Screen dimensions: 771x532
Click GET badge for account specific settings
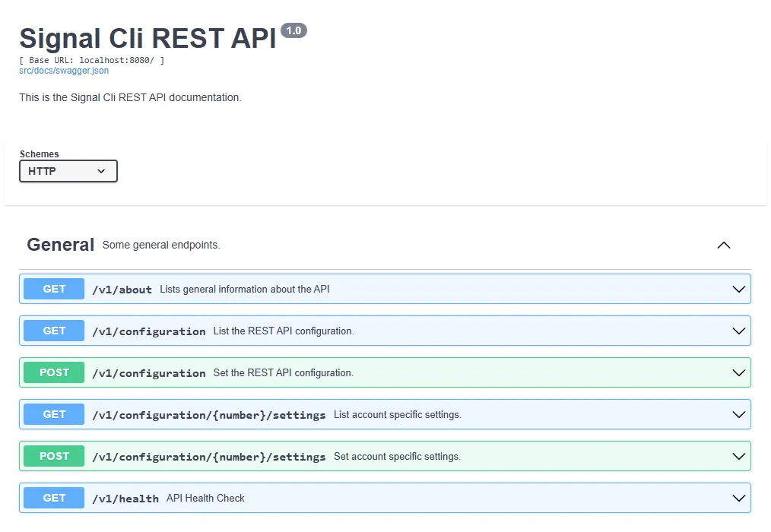click(x=54, y=414)
